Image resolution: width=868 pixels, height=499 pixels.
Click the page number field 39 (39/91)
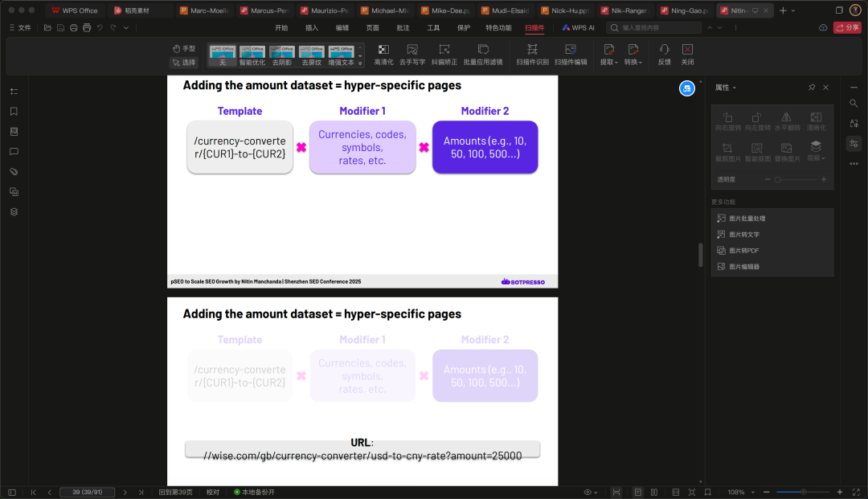click(x=87, y=492)
